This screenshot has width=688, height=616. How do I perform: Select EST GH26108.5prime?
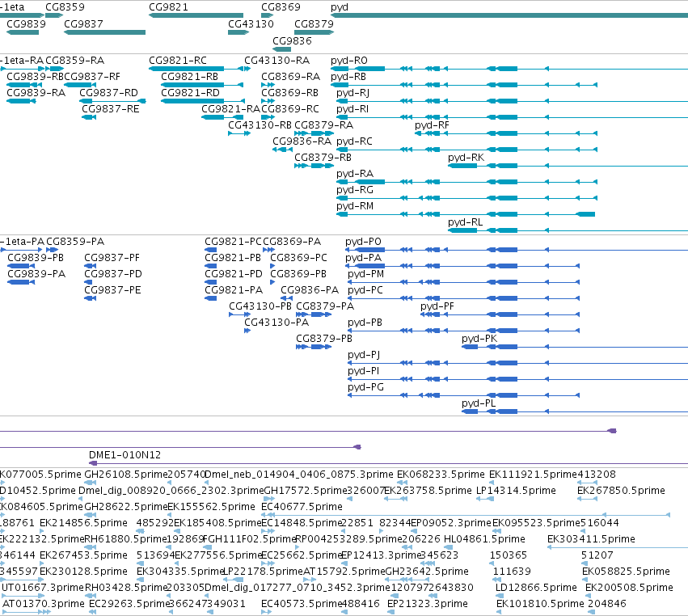(126, 475)
